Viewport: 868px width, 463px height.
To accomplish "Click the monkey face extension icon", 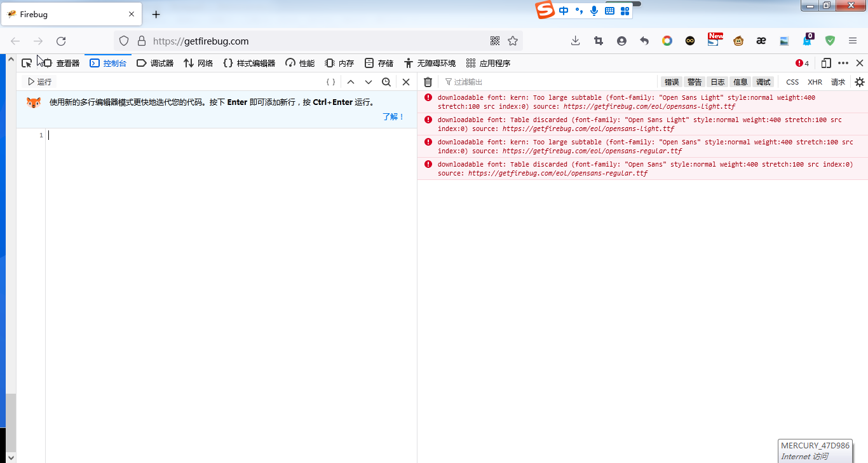I will point(738,41).
